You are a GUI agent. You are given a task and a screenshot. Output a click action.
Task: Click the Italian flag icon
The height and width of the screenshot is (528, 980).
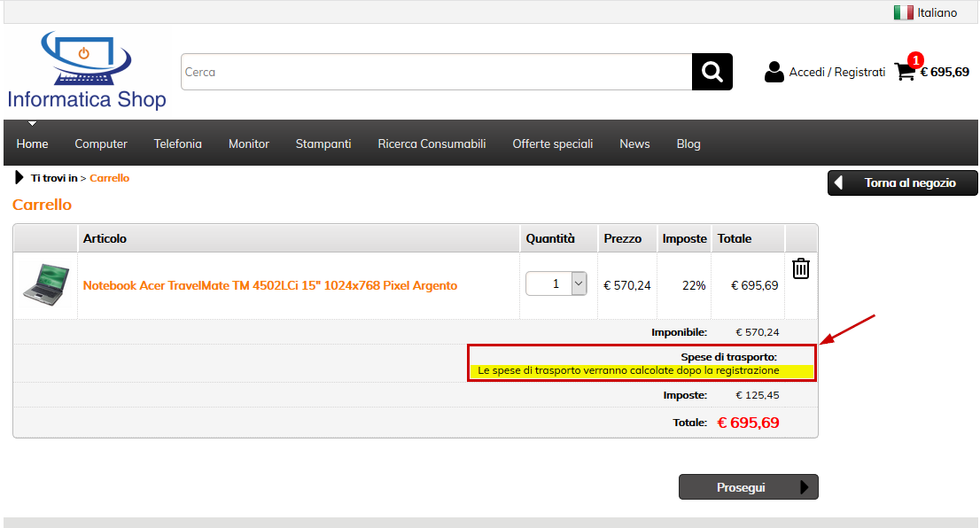903,12
